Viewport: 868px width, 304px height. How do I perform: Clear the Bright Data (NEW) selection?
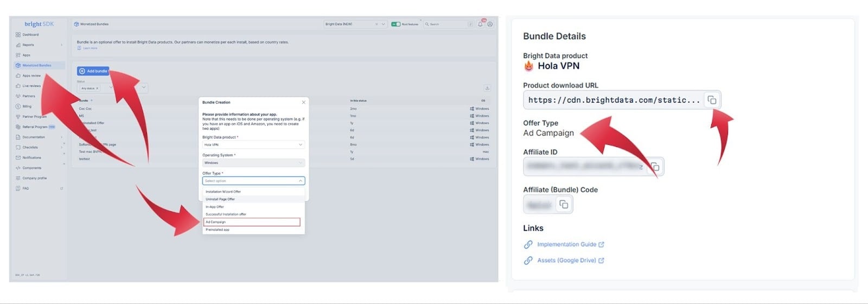(x=376, y=24)
